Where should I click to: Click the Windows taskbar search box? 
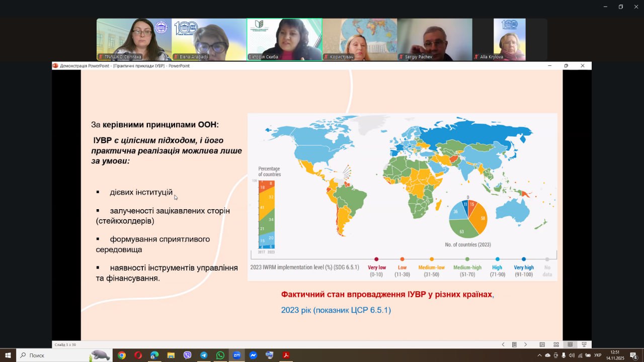pos(64,355)
